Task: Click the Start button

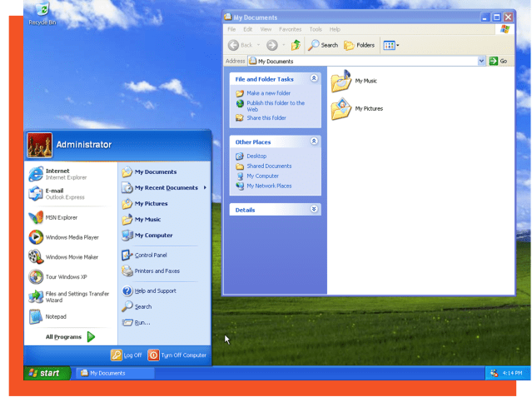Action: tap(47, 373)
